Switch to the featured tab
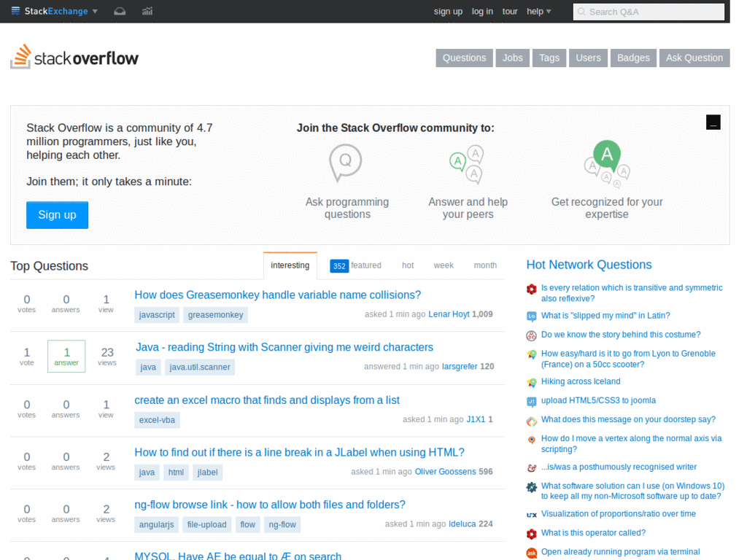Viewport: 747px width, 560px height. [x=355, y=265]
